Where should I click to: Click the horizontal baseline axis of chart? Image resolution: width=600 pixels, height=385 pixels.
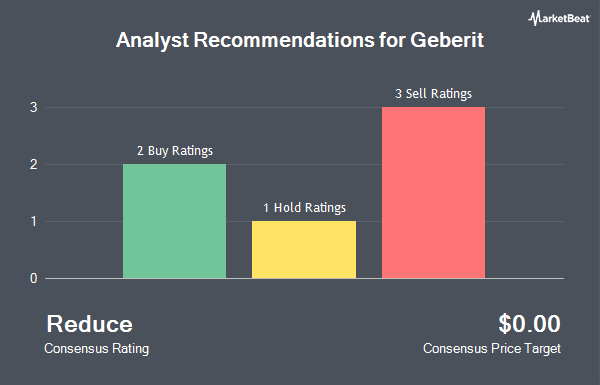pos(304,279)
